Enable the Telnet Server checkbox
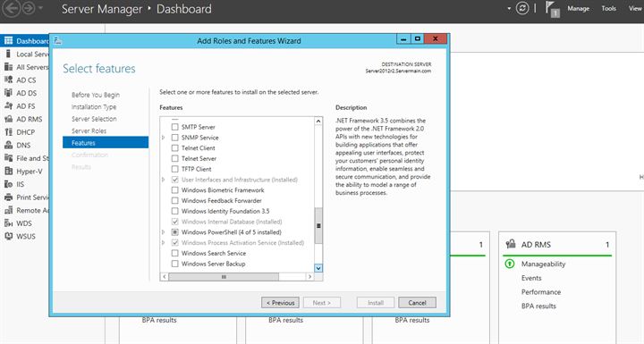The width and height of the screenshot is (644, 344). [175, 158]
